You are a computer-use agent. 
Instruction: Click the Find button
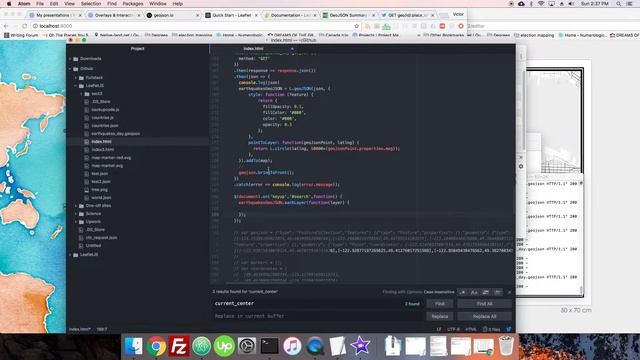(440, 304)
